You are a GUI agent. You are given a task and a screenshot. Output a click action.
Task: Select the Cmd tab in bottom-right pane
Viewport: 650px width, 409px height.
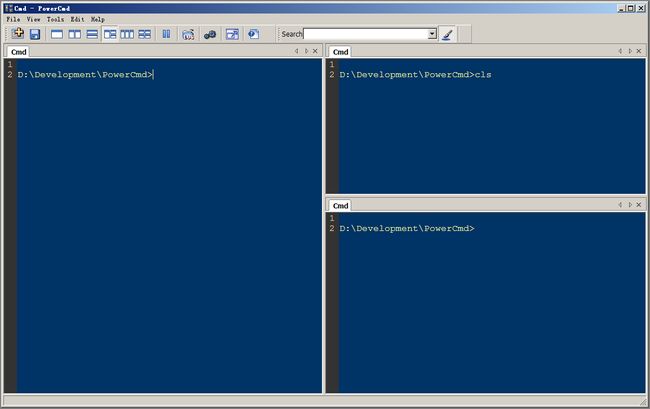340,206
